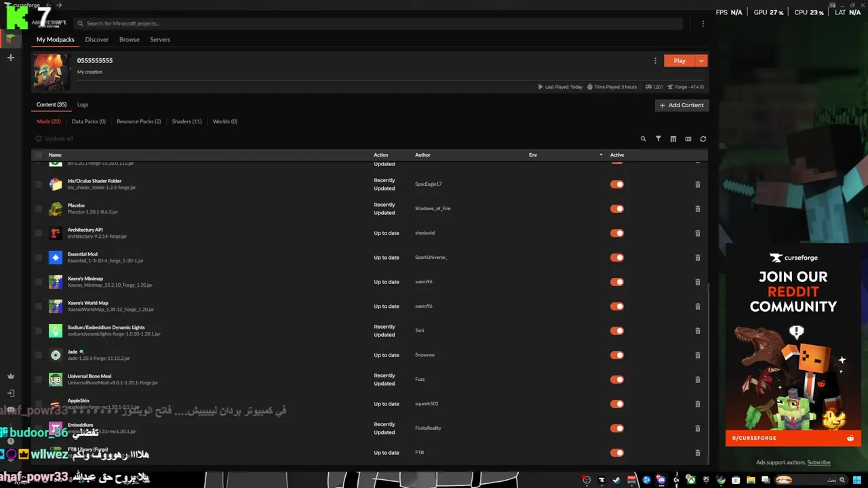The width and height of the screenshot is (868, 488).
Task: Open modpack three-dot options menu
Action: coord(655,60)
